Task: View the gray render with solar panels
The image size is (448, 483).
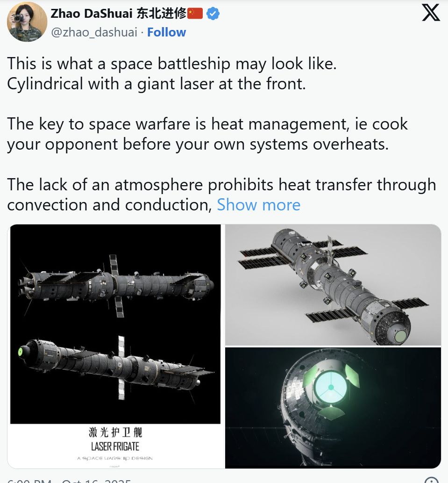Action: pos(333,285)
